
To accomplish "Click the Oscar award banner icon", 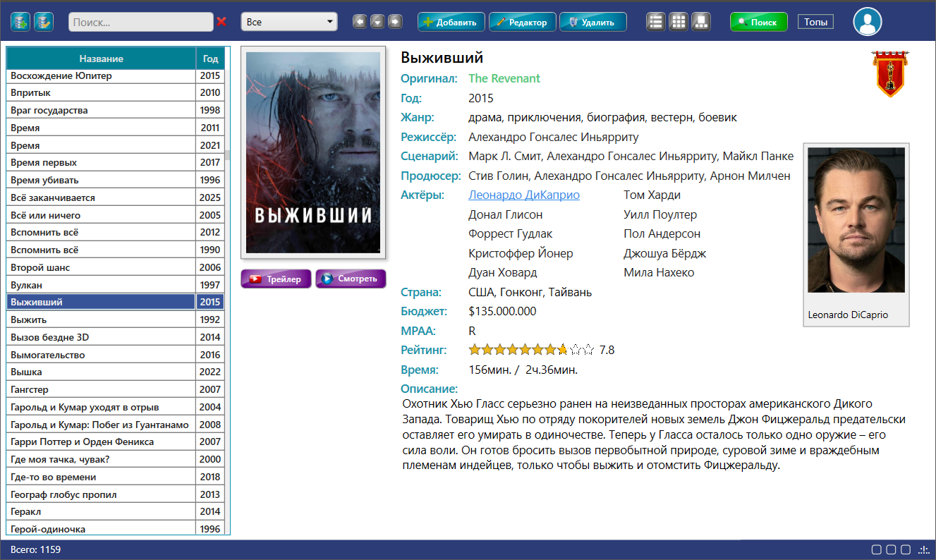I will pyautogui.click(x=889, y=73).
